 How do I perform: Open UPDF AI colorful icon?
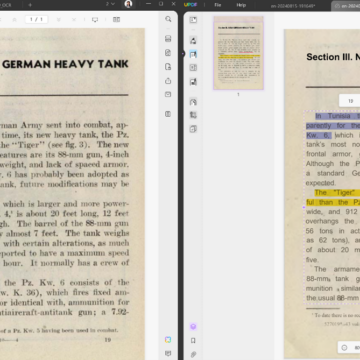pyautogui.click(x=168, y=340)
